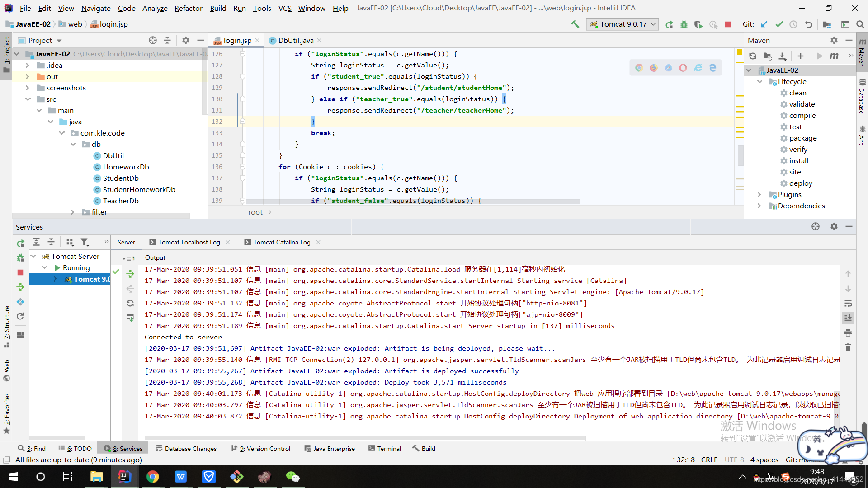
Task: Click the green Build project hammer icon
Action: tap(575, 24)
